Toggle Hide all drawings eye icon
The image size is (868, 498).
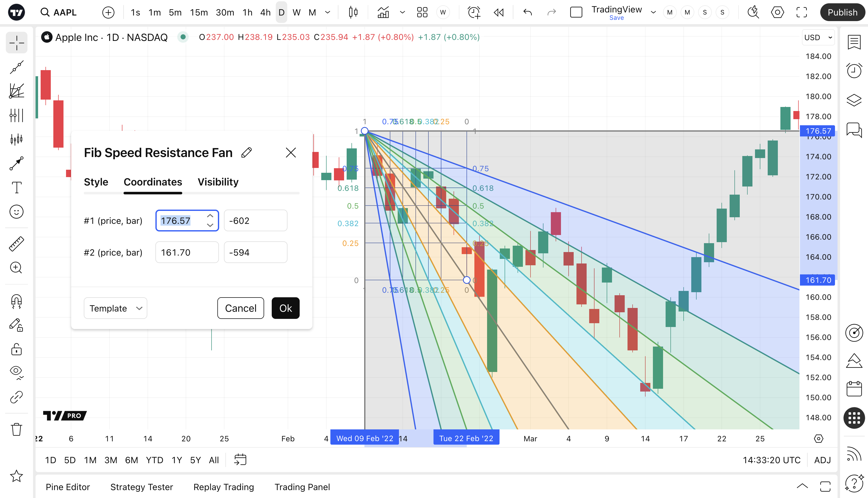pyautogui.click(x=17, y=372)
